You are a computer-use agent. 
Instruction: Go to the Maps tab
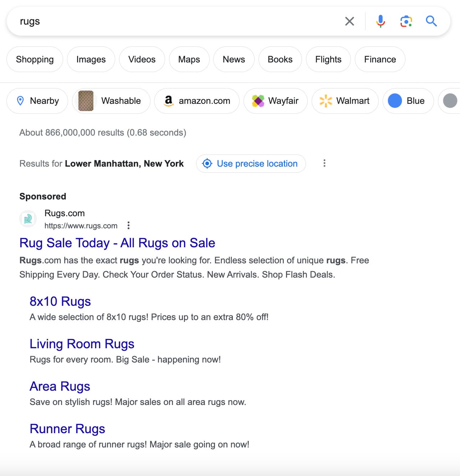[x=189, y=59]
